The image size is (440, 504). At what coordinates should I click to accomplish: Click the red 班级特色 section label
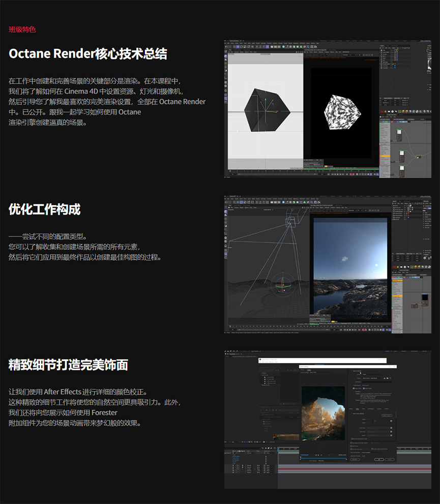pos(22,30)
